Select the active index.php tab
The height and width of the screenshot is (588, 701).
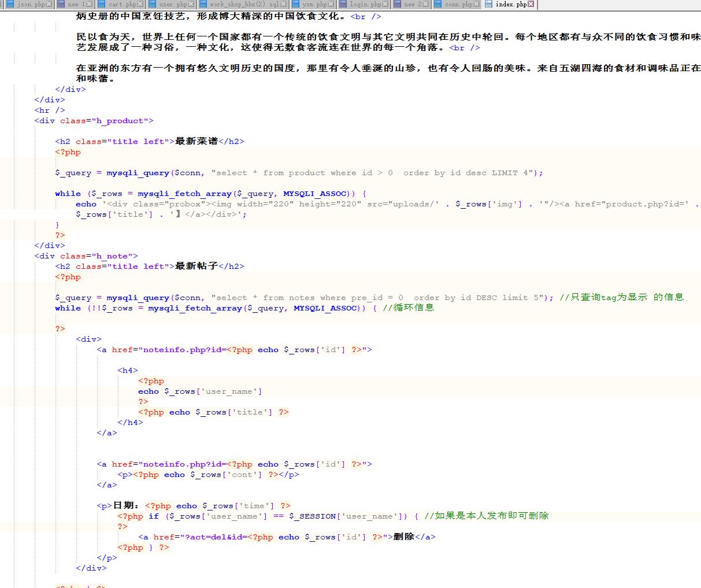509,4
